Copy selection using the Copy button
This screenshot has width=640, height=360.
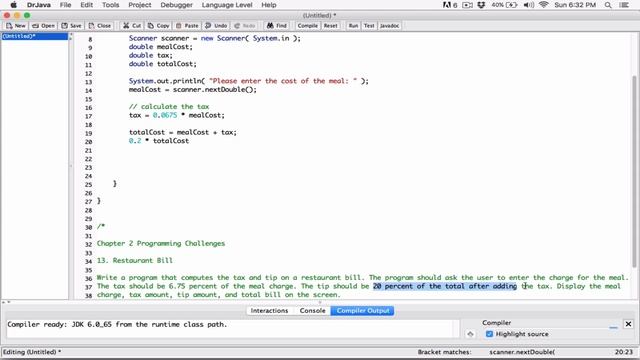[x=158, y=26]
